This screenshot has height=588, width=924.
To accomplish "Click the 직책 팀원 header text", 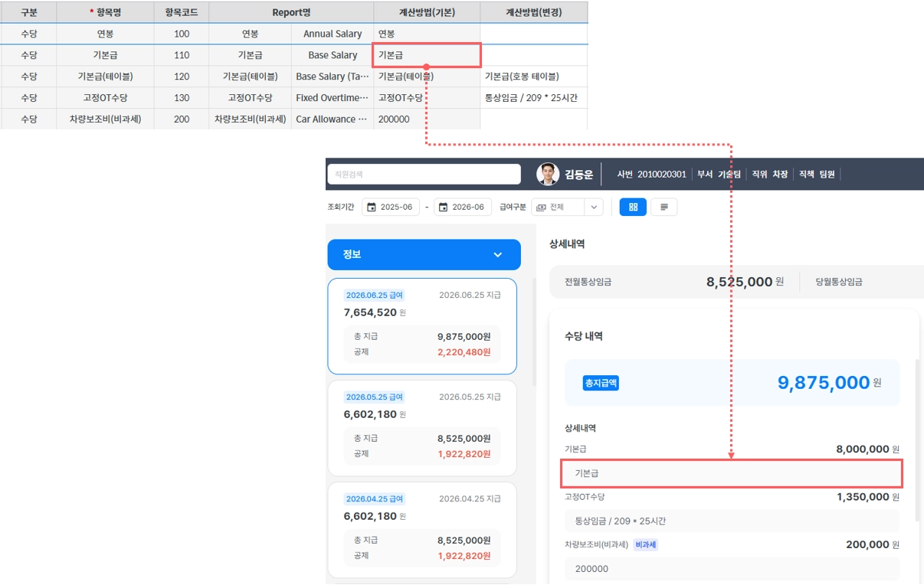I will tap(817, 175).
